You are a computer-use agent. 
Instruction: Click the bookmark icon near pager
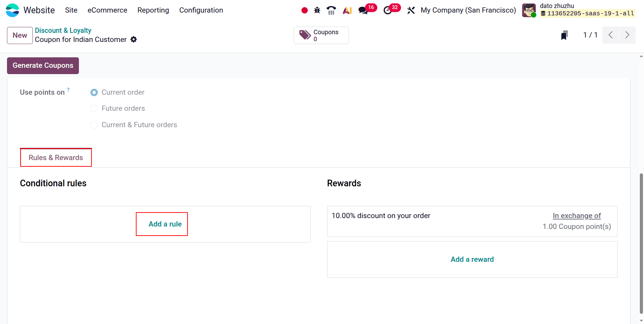[x=564, y=35]
